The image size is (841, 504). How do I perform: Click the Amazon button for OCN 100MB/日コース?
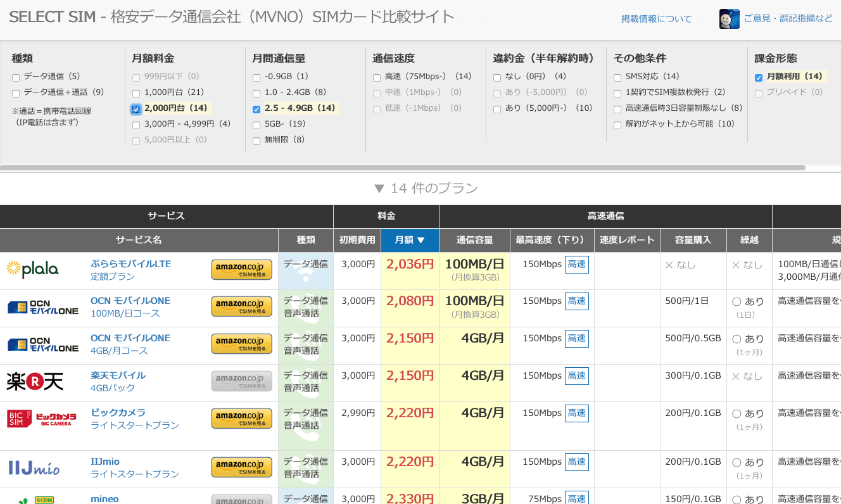(x=242, y=306)
